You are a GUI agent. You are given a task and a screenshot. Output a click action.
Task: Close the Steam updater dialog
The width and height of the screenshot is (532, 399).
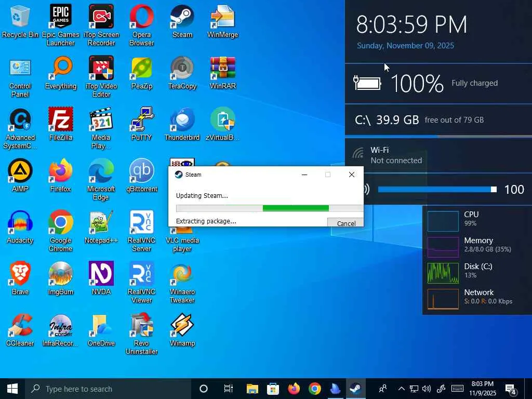(352, 175)
